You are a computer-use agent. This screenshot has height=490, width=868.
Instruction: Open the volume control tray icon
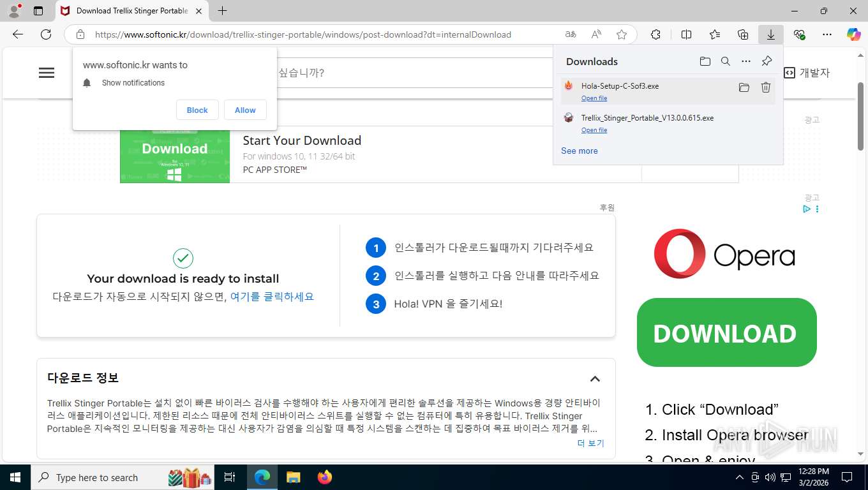click(770, 477)
